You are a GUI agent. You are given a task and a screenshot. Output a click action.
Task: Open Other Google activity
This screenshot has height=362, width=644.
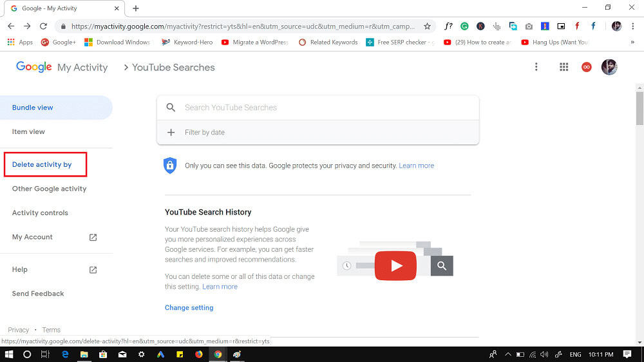(x=50, y=189)
